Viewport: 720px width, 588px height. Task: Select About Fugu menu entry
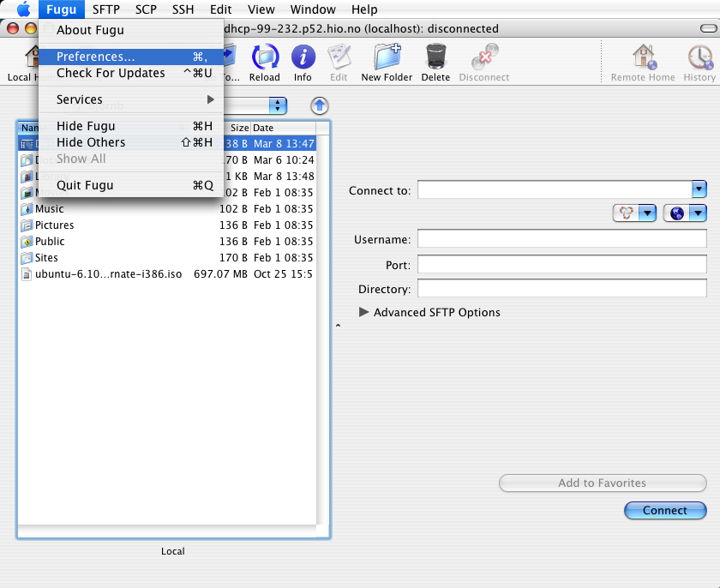coord(131,30)
